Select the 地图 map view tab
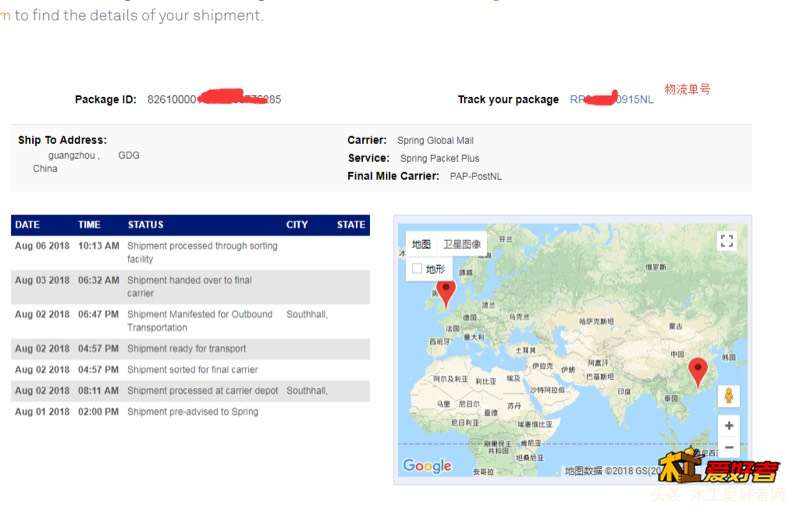 click(421, 244)
